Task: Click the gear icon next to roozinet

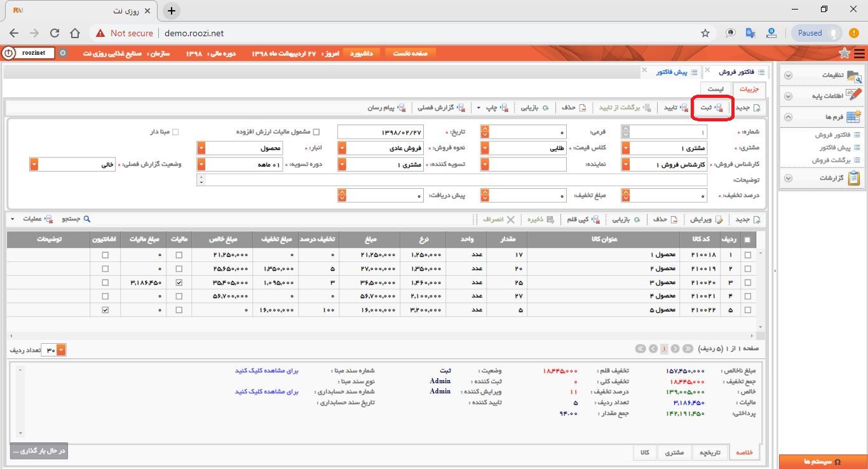Action: click(62, 53)
